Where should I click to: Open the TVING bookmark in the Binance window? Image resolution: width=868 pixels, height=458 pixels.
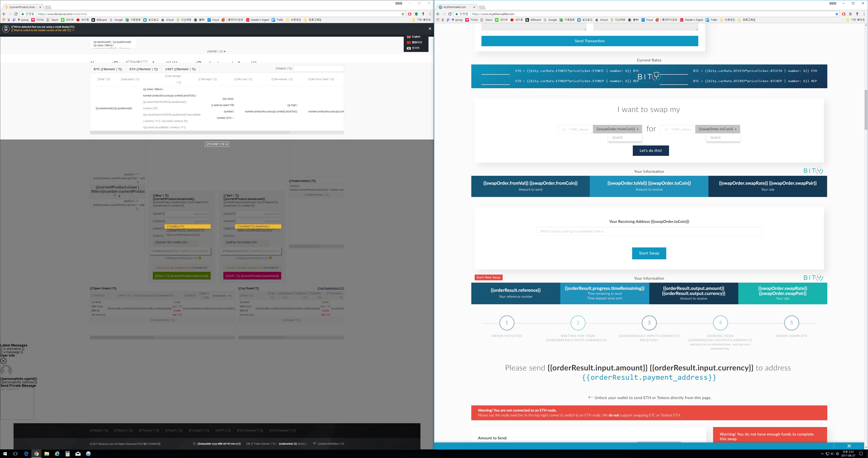coord(38,20)
